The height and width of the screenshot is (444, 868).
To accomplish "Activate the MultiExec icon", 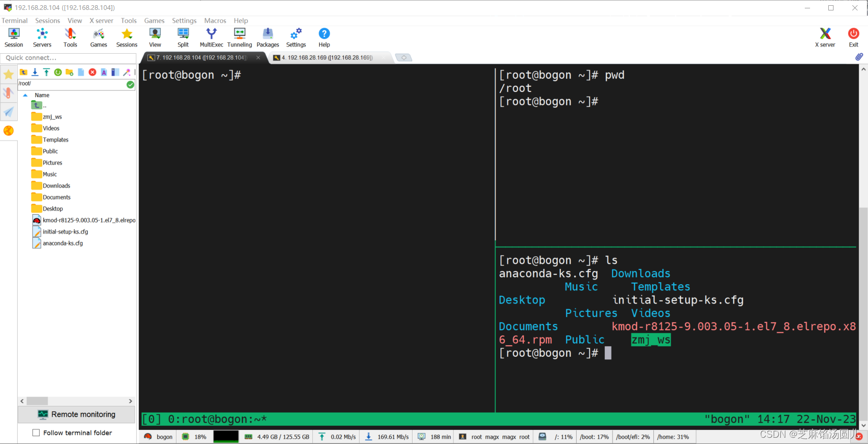I will [x=212, y=38].
